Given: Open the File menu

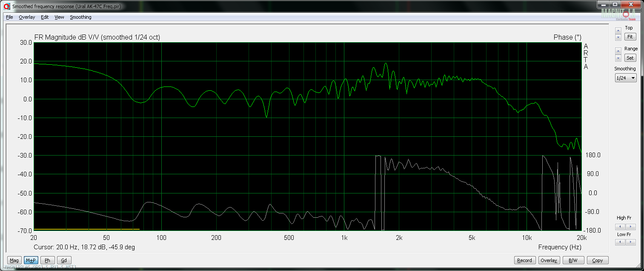Looking at the screenshot, I should [9, 17].
